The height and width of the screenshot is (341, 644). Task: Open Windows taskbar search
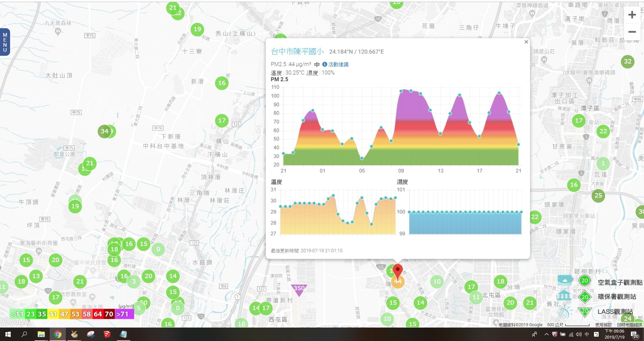[24, 334]
